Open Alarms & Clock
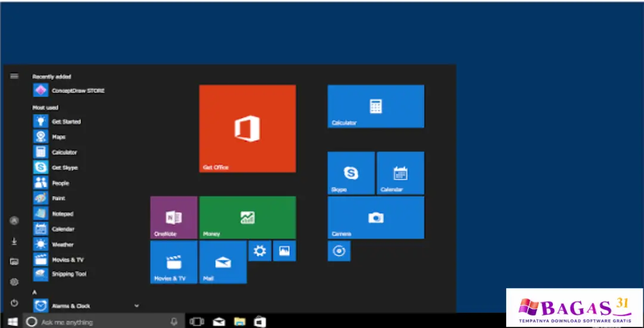644x328 pixels. pos(61,306)
